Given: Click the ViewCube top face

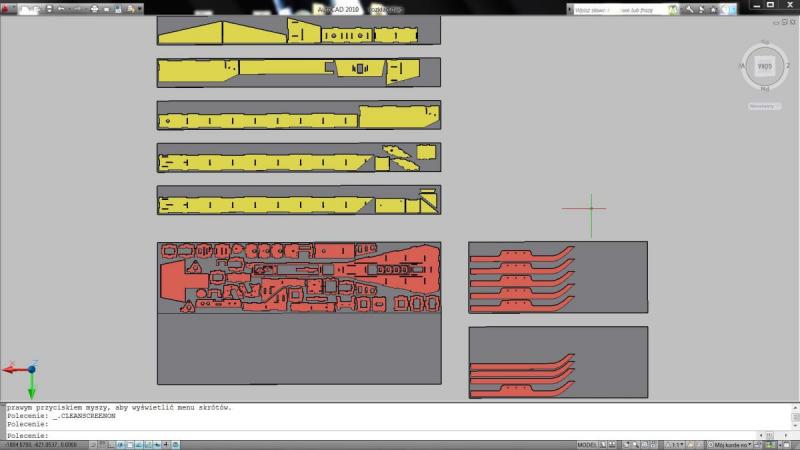Looking at the screenshot, I should point(765,66).
